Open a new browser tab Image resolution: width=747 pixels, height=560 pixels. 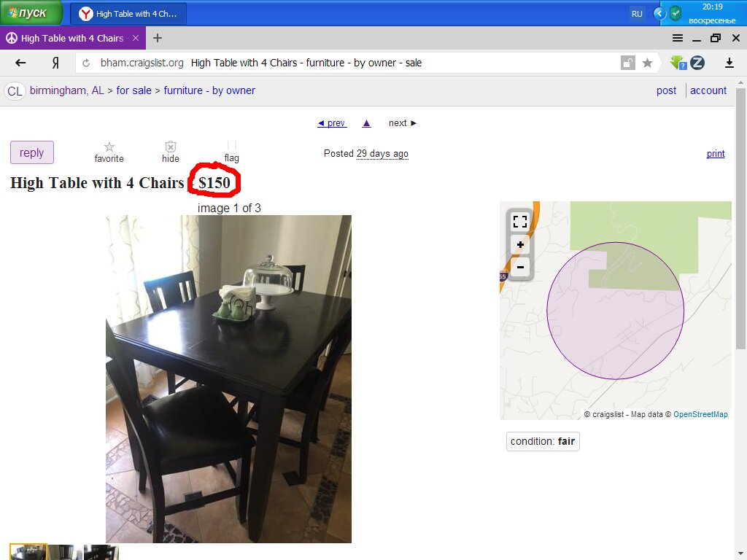click(x=158, y=38)
